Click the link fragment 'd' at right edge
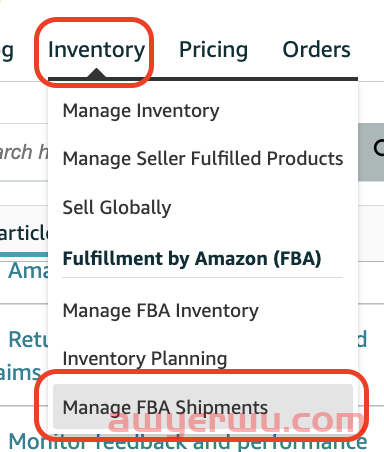The width and height of the screenshot is (384, 452). (x=362, y=339)
